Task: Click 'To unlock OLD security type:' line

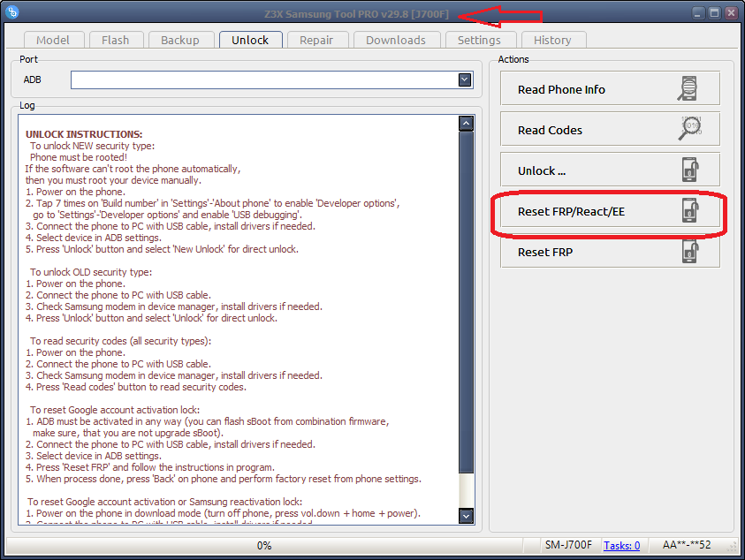Action: click(x=91, y=272)
